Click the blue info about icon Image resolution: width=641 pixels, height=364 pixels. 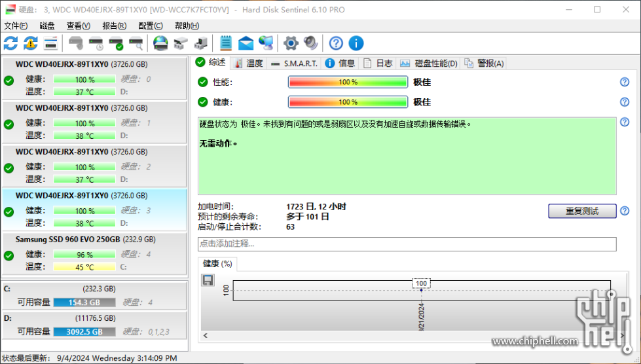[x=356, y=43]
